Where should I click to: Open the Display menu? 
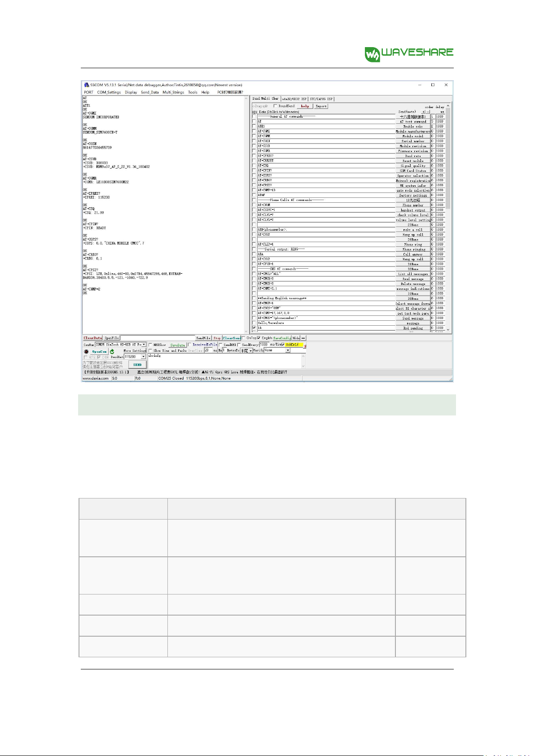[131, 92]
